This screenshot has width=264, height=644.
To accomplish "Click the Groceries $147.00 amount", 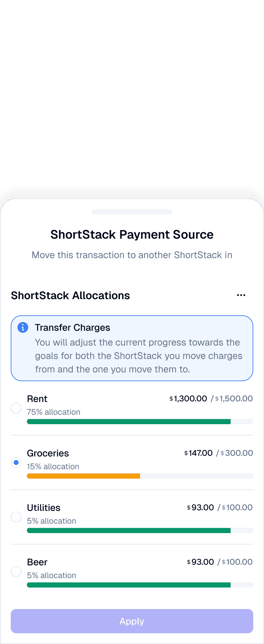I will pyautogui.click(x=198, y=453).
